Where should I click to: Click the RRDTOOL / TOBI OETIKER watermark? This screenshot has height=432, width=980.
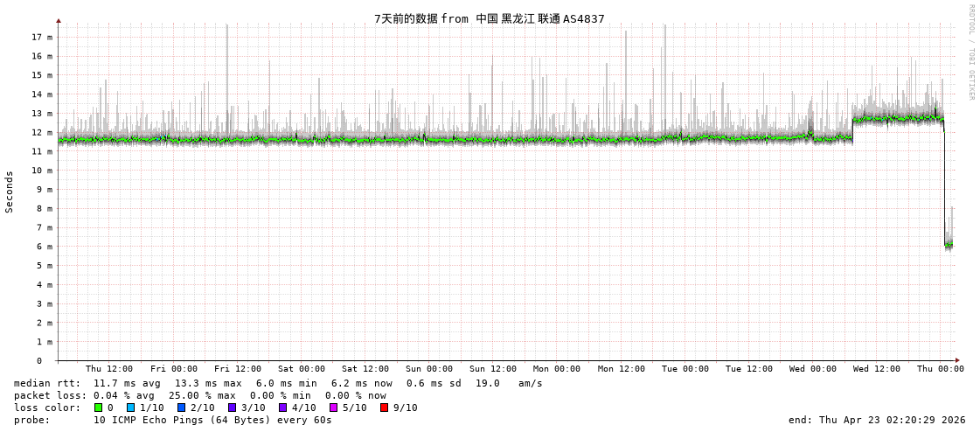[970, 52]
